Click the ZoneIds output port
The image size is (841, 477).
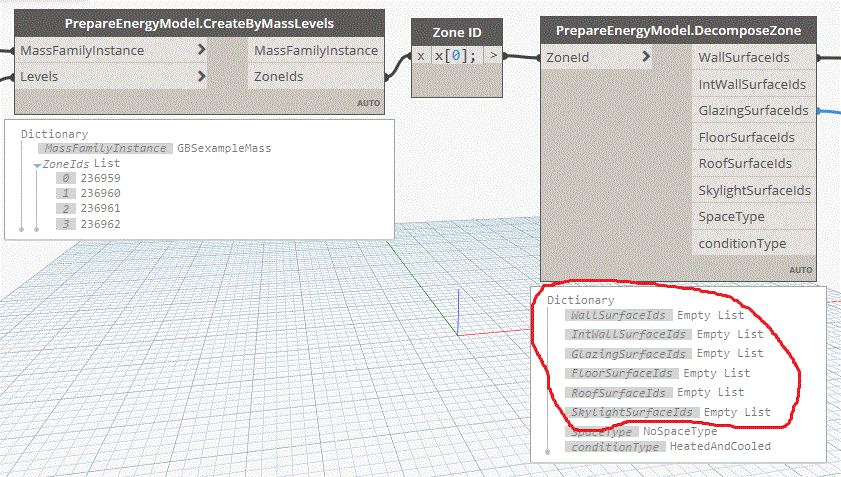click(x=316, y=76)
